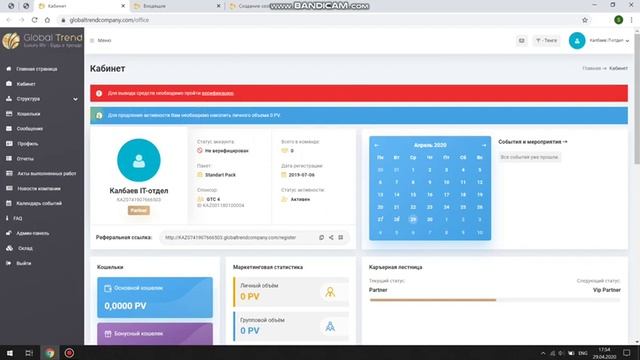
Task: Bookmark the page with the star icon
Action: [x=584, y=20]
